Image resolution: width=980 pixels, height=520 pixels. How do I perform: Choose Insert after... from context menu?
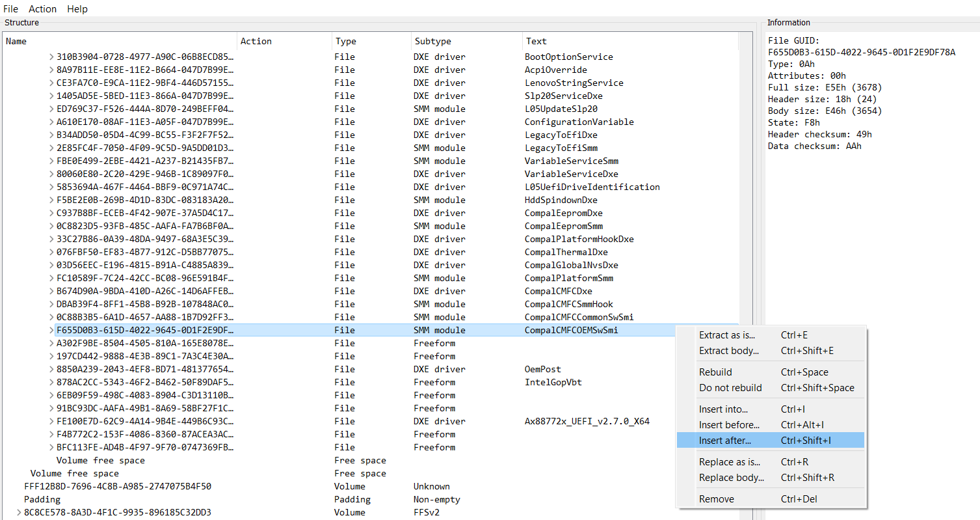coord(771,441)
